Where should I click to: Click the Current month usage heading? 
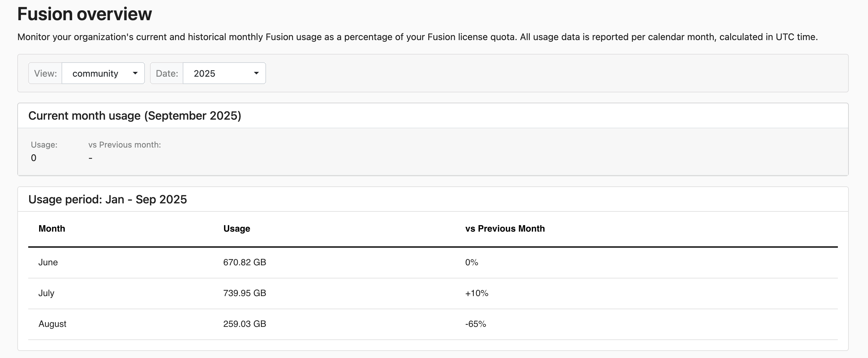pyautogui.click(x=135, y=115)
